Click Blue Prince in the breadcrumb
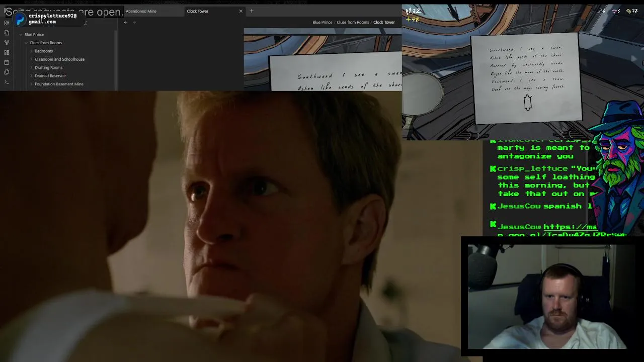The image size is (644, 362). click(323, 22)
